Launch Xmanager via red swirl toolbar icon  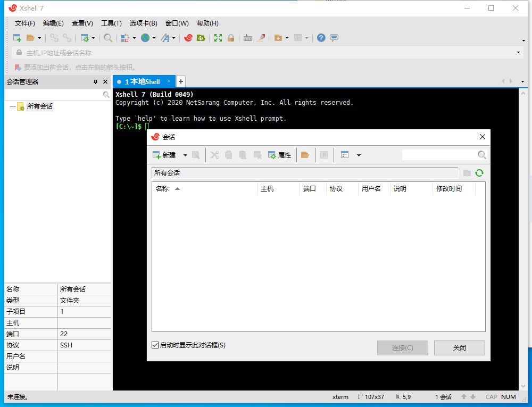[x=188, y=38]
